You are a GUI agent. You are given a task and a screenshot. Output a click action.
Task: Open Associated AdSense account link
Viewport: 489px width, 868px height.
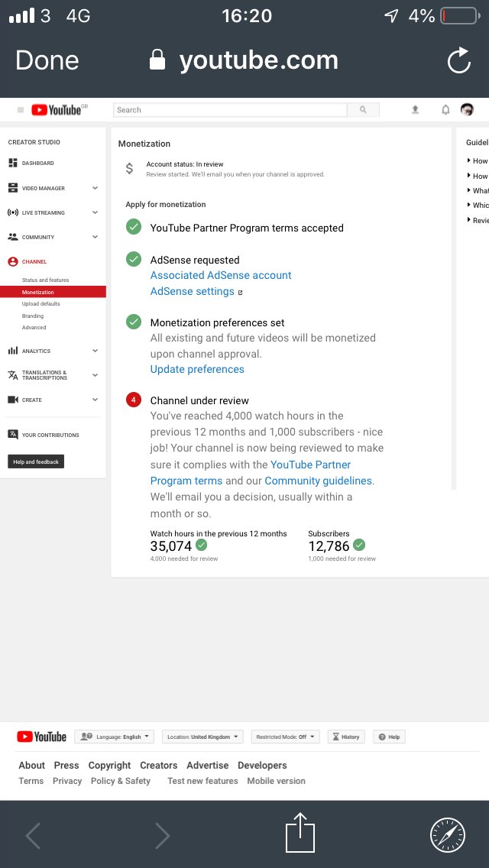tap(220, 275)
